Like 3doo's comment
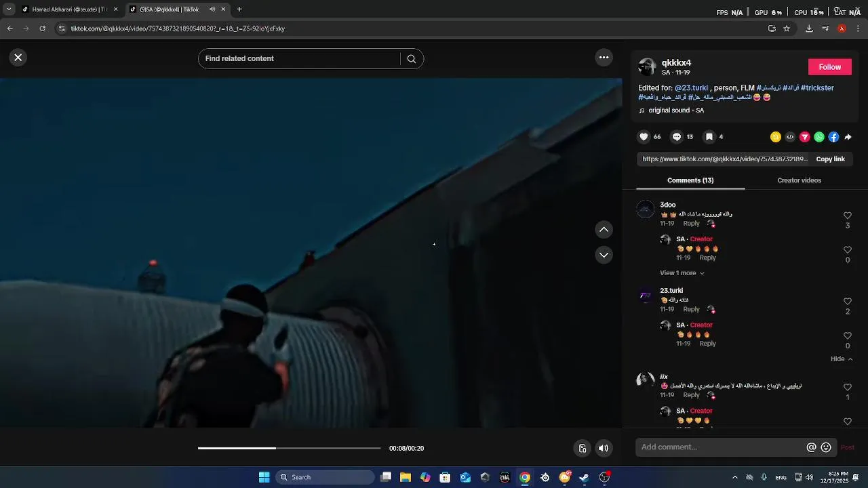 (847, 216)
